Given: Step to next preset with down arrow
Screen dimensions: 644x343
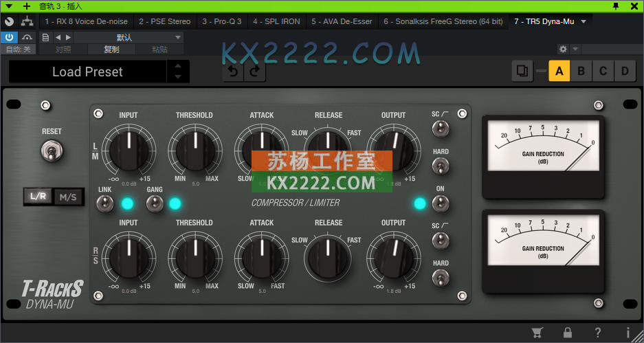Looking at the screenshot, I should [178, 77].
